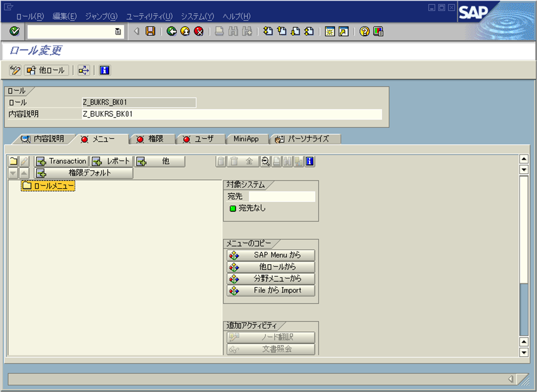Select the Save icon in the toolbar
Screen dimensions: 537x392
pyautogui.click(x=150, y=32)
